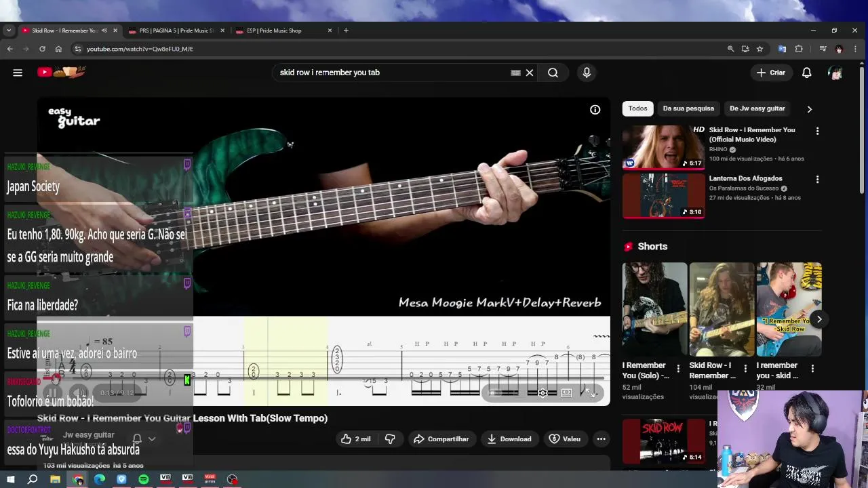Close the PRS Pagina 5 tab
The image size is (868, 488).
(222, 30)
